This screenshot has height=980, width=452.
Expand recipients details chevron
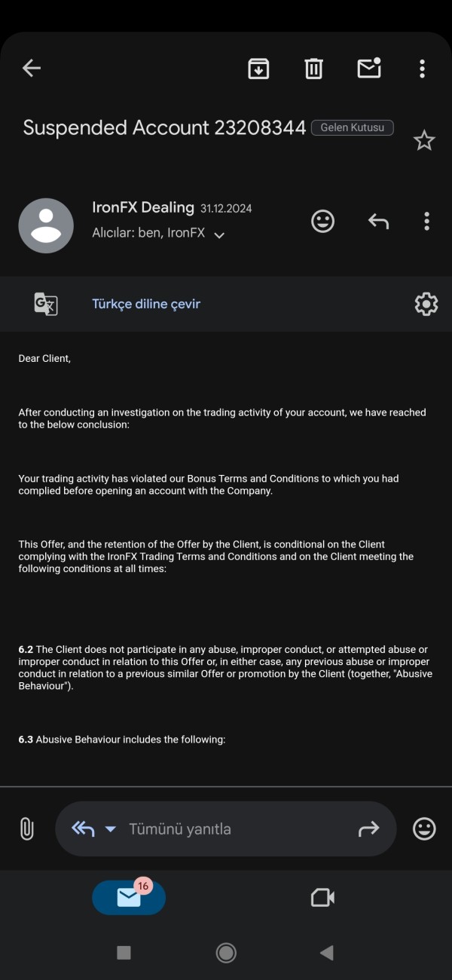click(219, 235)
